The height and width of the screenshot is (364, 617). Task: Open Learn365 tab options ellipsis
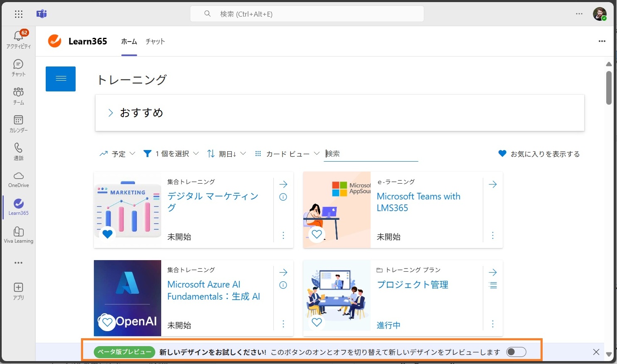tap(602, 41)
